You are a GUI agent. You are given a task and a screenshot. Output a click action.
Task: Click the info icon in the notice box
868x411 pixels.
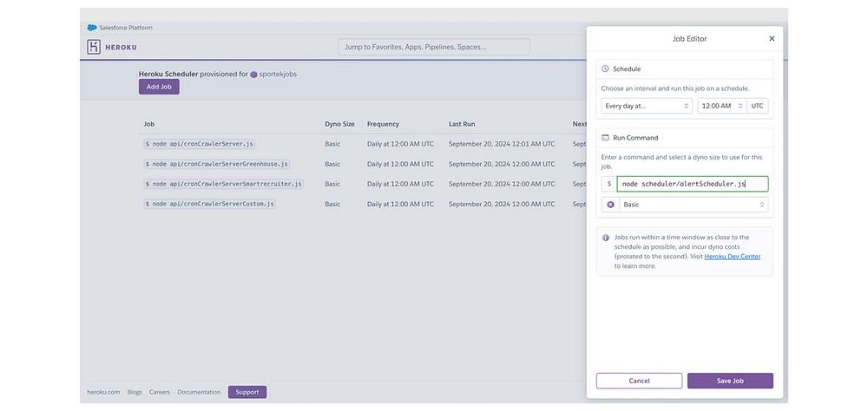606,238
